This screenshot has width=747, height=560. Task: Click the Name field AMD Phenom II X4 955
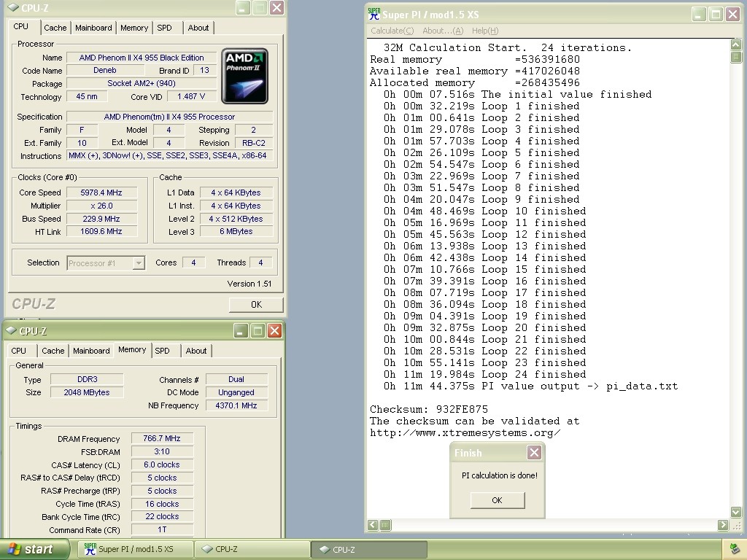click(x=142, y=58)
